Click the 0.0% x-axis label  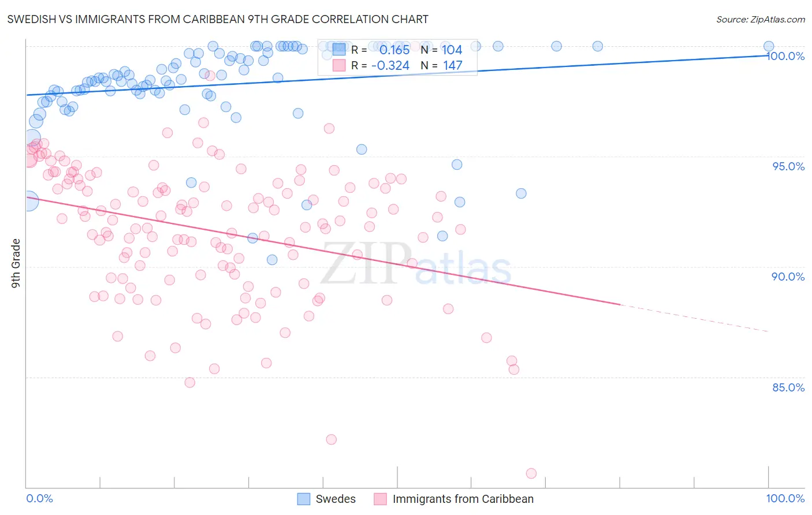pos(39,498)
